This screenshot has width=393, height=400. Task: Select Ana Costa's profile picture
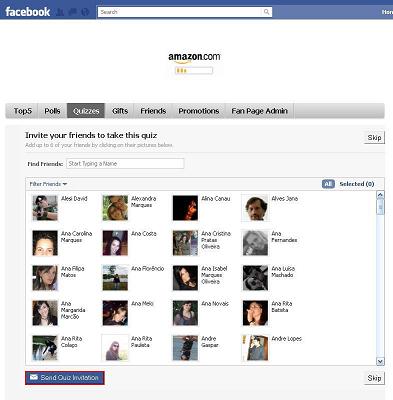click(x=115, y=243)
